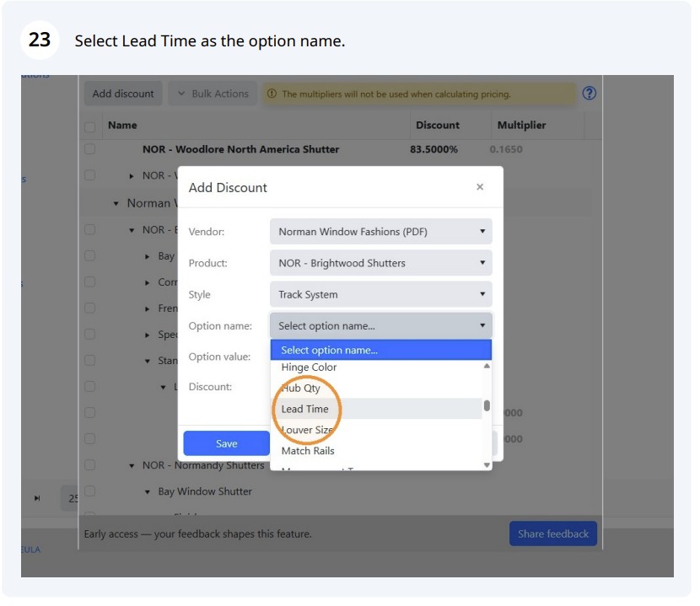
Task: Click the Name column header
Action: (122, 126)
